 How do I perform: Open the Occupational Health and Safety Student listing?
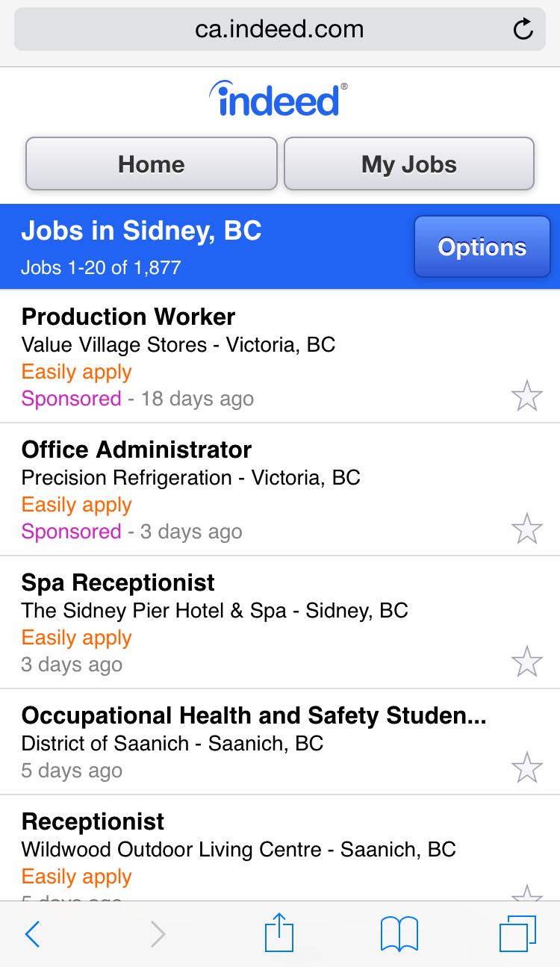click(x=254, y=715)
